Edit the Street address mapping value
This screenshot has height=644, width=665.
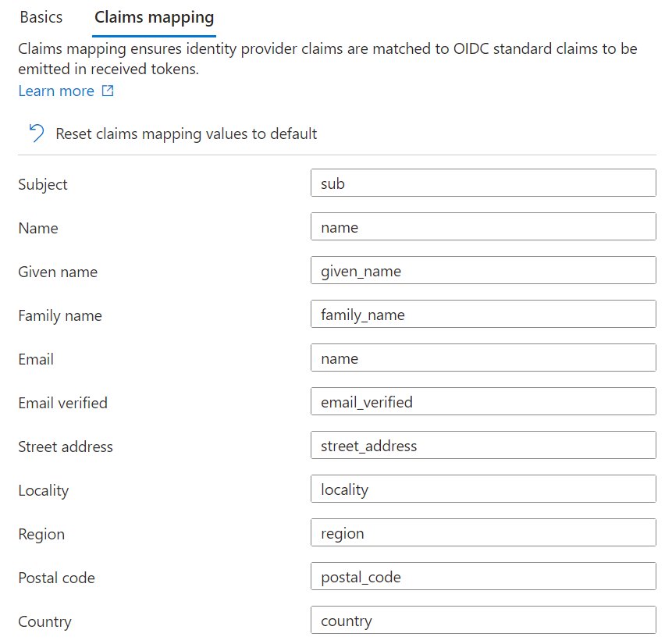483,445
